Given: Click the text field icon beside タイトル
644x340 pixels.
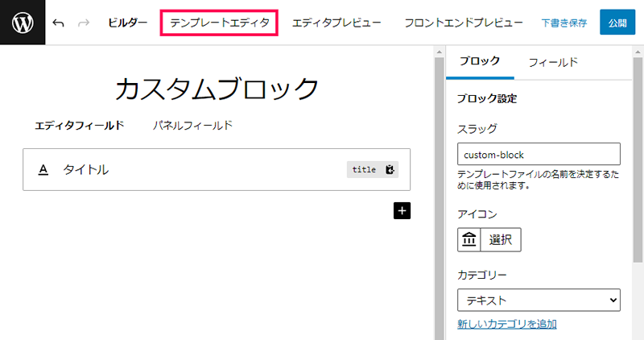Looking at the screenshot, I should point(43,170).
